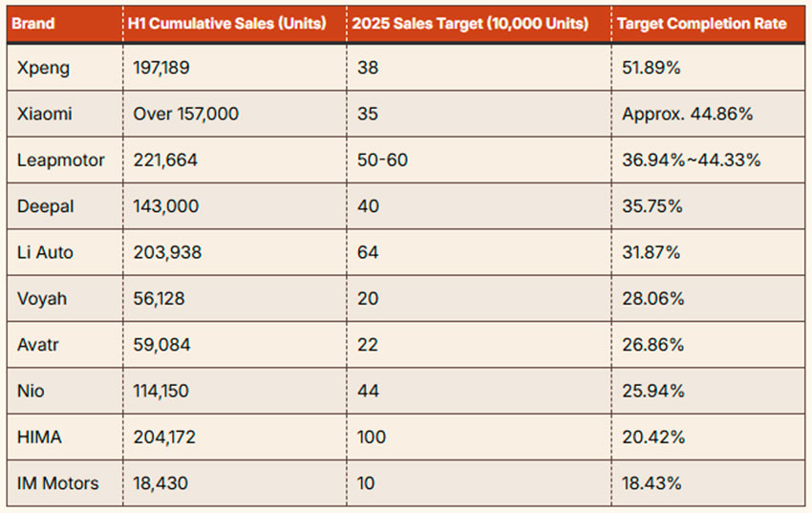Click Xpeng's 51.89% completion rate
The height and width of the screenshot is (513, 812).
(x=652, y=68)
